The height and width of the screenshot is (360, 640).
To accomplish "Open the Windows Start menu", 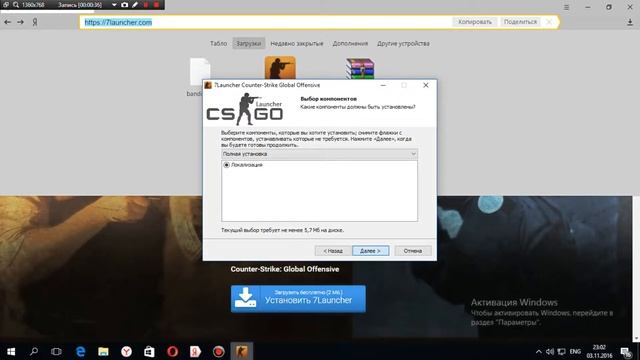I will [11, 351].
